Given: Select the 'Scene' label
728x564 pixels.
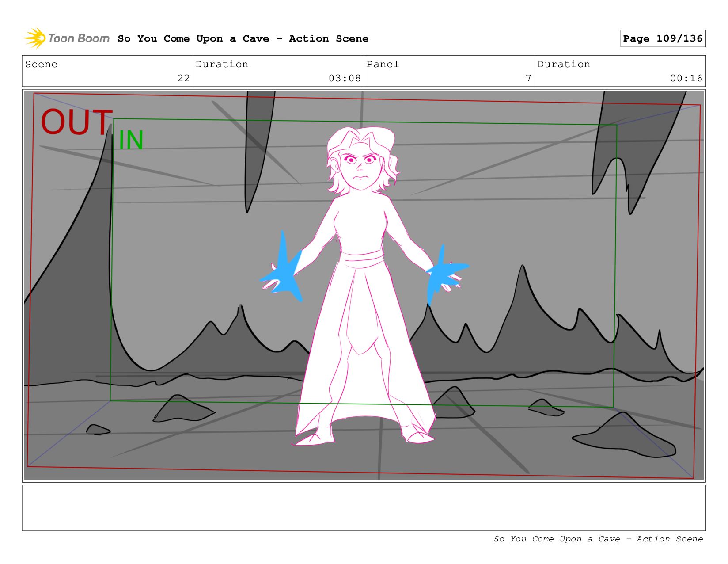Looking at the screenshot, I should coord(41,64).
